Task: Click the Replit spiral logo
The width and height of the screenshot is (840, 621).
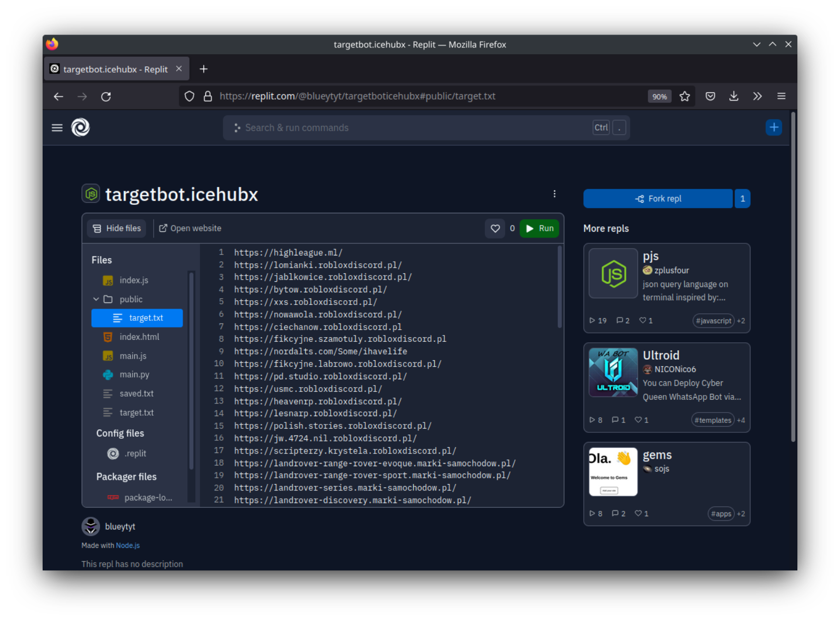Action: [x=81, y=127]
